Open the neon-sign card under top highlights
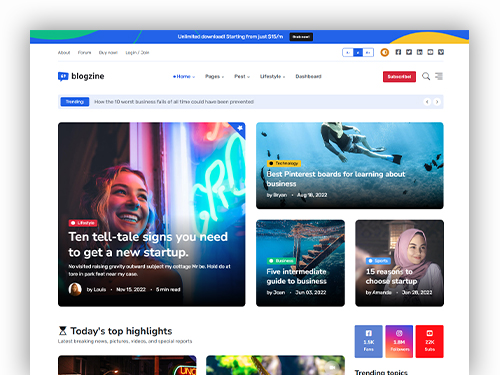The height and width of the screenshot is (375, 500). tap(127, 365)
